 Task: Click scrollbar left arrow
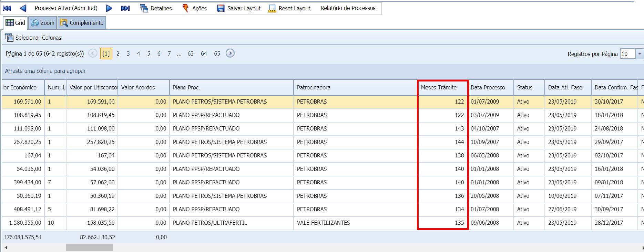point(6,248)
